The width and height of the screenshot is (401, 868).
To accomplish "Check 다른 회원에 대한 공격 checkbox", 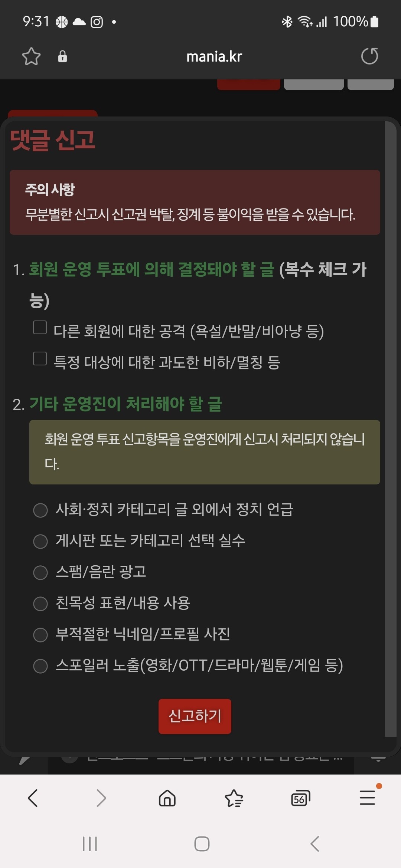I will tap(40, 328).
